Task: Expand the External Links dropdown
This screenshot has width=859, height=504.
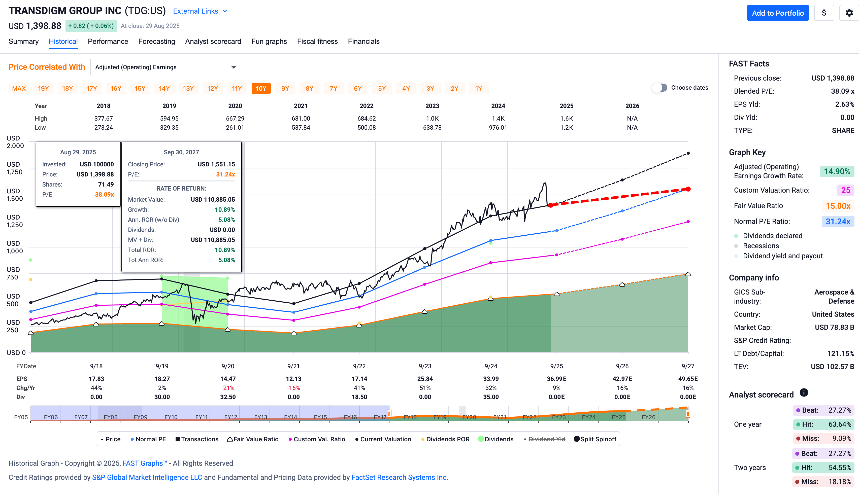Action: click(200, 11)
